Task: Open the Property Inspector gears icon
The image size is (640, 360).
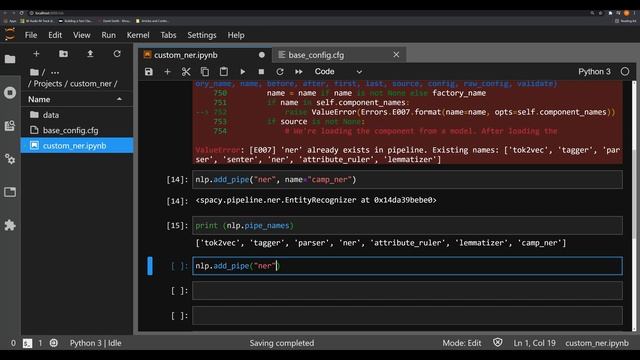Action: point(10,159)
